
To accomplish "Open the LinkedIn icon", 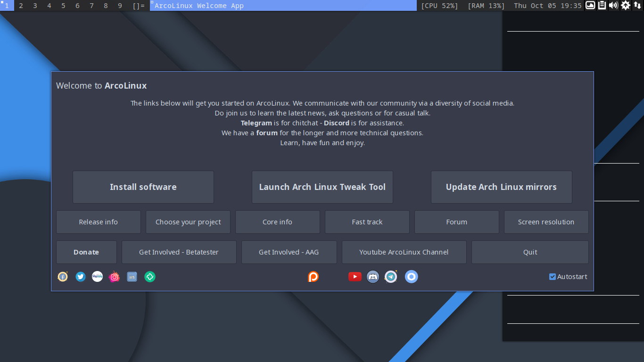I will click(x=132, y=277).
